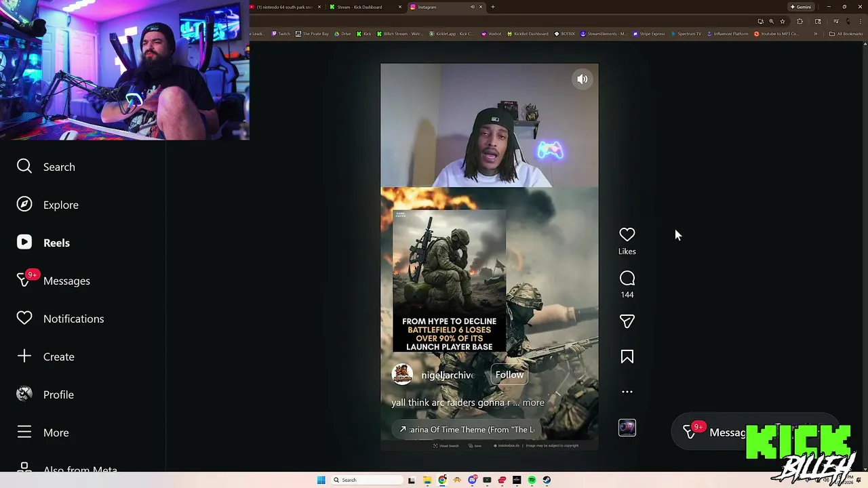The height and width of the screenshot is (488, 868).
Task: Click the Gemini button in Chrome
Action: (x=801, y=7)
